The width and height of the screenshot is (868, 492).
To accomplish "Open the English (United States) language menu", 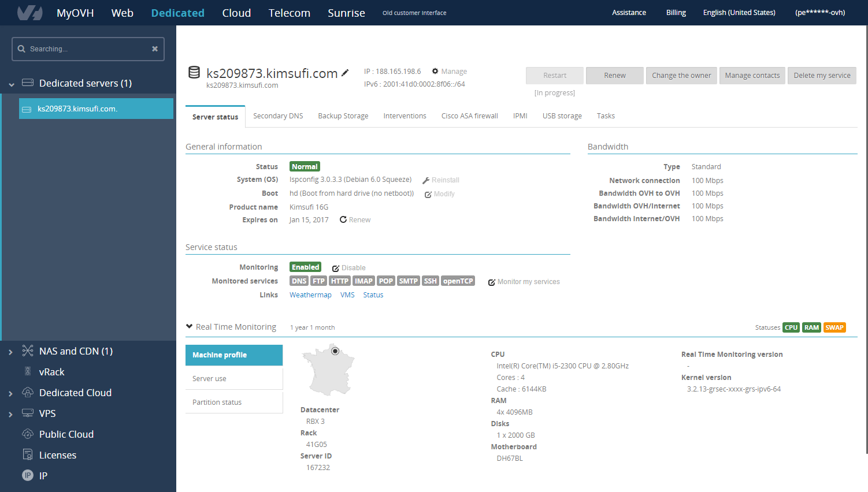I will click(x=739, y=13).
